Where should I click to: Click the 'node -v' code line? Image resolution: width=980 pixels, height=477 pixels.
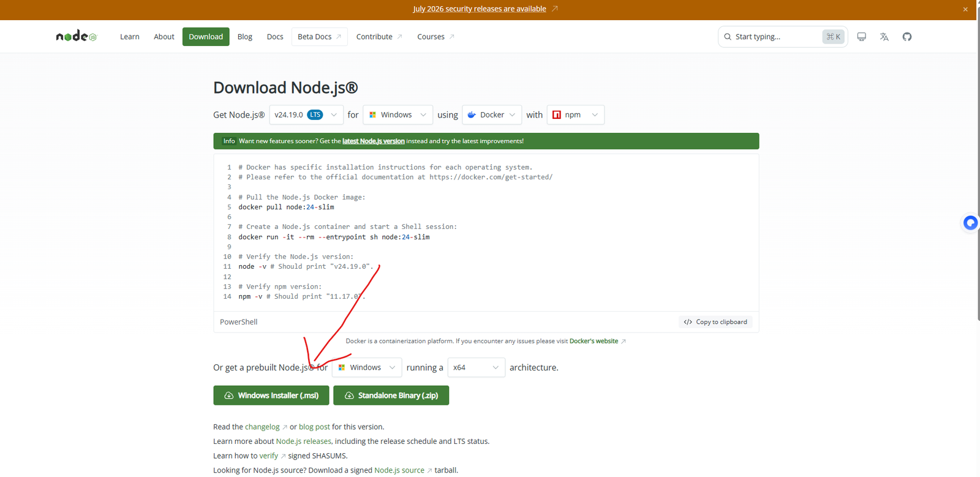(306, 266)
